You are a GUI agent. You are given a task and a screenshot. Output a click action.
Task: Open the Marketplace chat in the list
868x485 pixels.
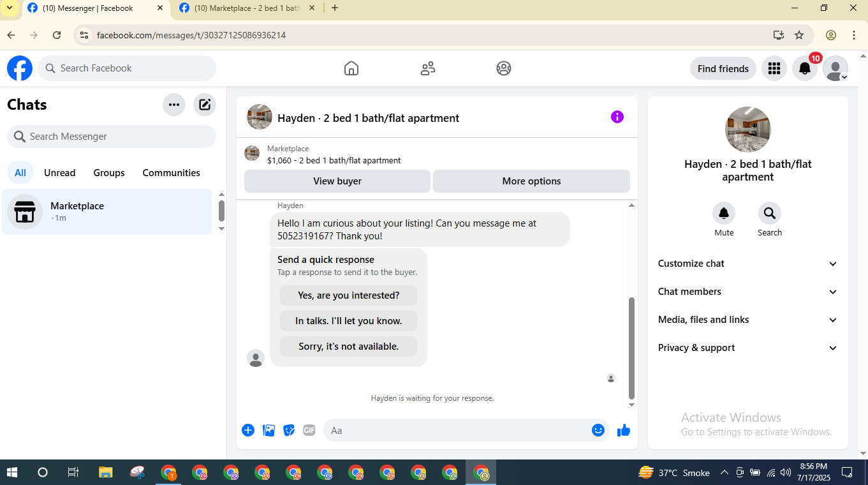107,212
